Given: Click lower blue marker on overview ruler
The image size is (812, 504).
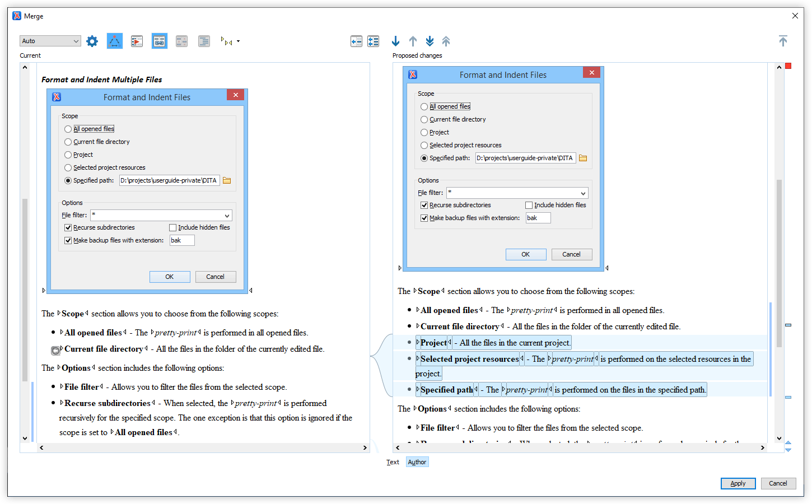Looking at the screenshot, I should coord(788,397).
